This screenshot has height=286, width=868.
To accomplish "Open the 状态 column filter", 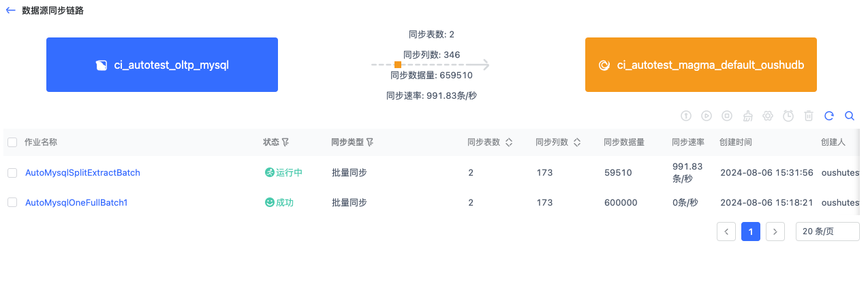I will tap(285, 142).
